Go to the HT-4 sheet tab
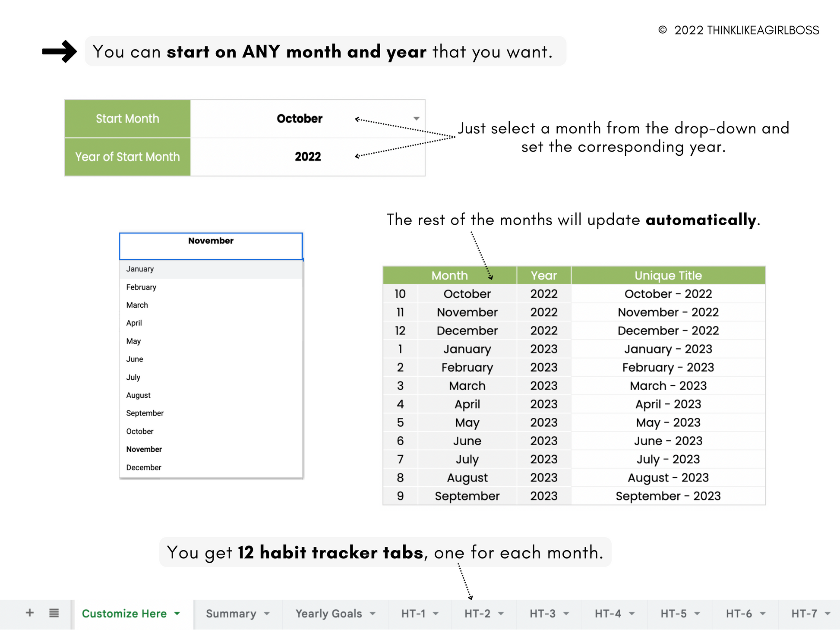840x630 pixels. 608,614
